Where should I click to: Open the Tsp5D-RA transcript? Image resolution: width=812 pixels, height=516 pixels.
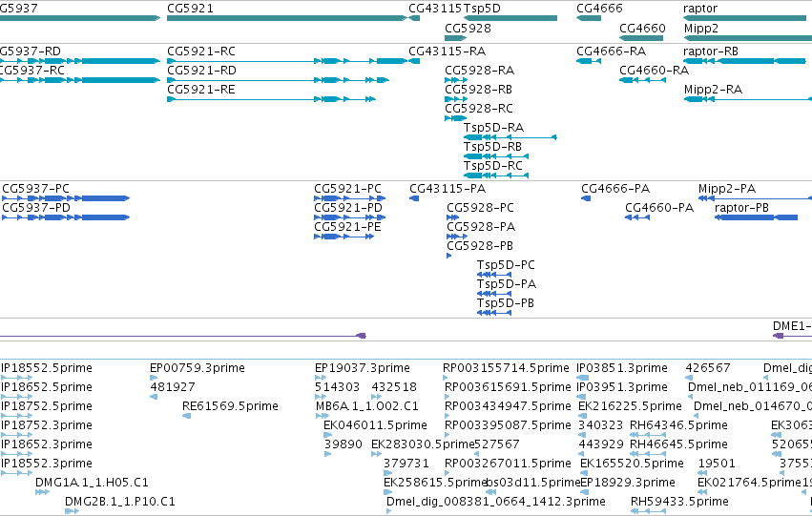[x=493, y=127]
